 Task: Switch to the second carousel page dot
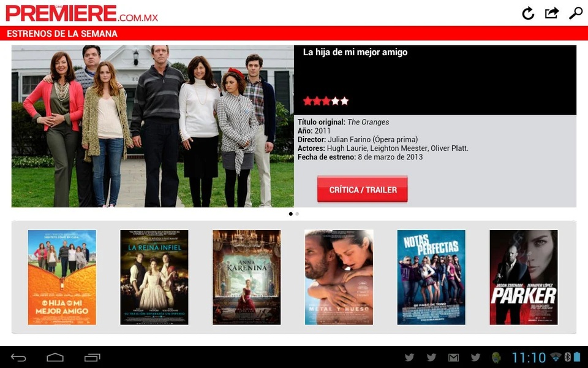(x=297, y=214)
